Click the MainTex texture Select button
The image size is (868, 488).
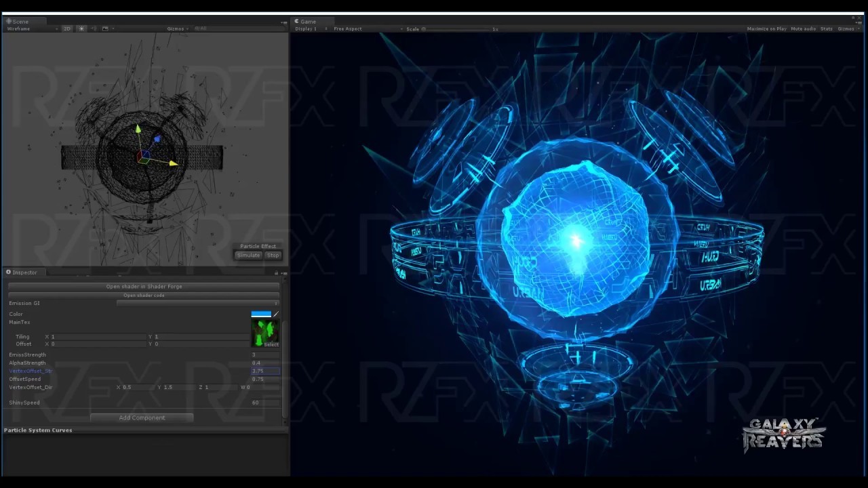coord(271,344)
